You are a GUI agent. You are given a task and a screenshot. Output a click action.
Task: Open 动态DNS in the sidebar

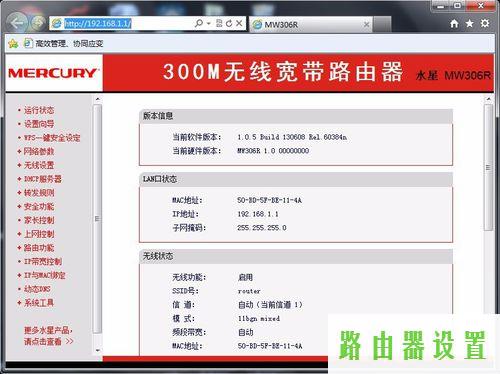coord(37,289)
